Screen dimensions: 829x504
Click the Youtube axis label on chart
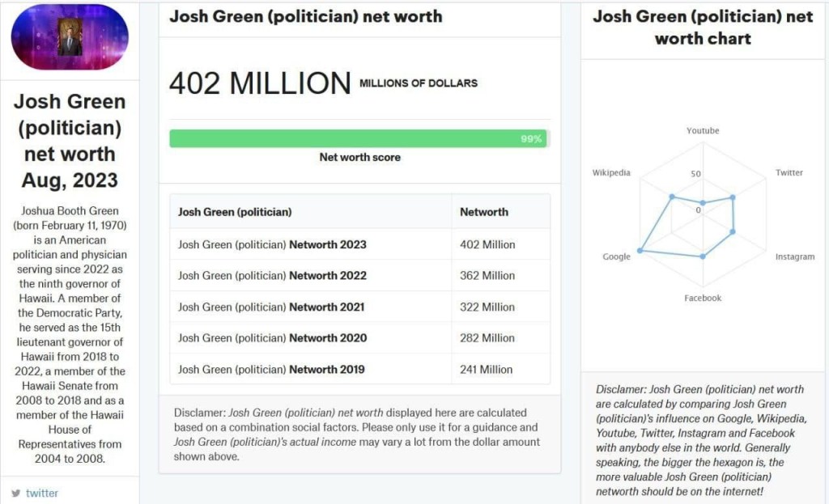coord(703,130)
